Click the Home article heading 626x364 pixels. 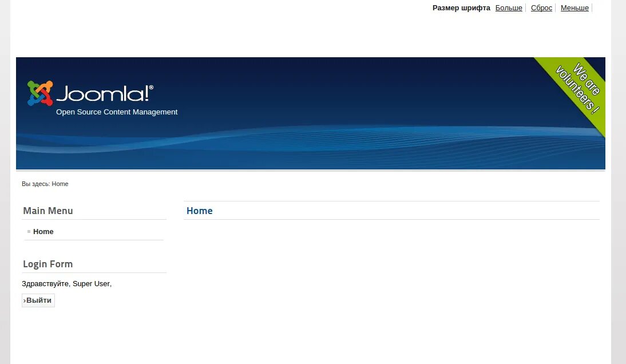click(200, 211)
